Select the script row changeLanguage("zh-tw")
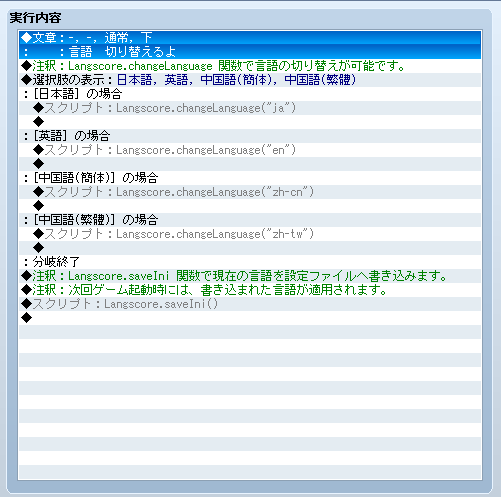501x497 pixels. tap(250, 234)
